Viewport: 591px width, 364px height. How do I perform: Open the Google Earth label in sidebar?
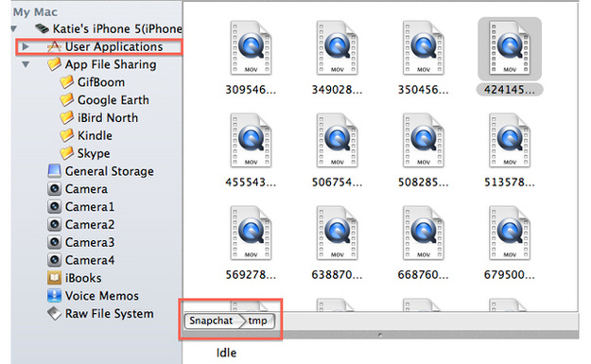point(113,100)
